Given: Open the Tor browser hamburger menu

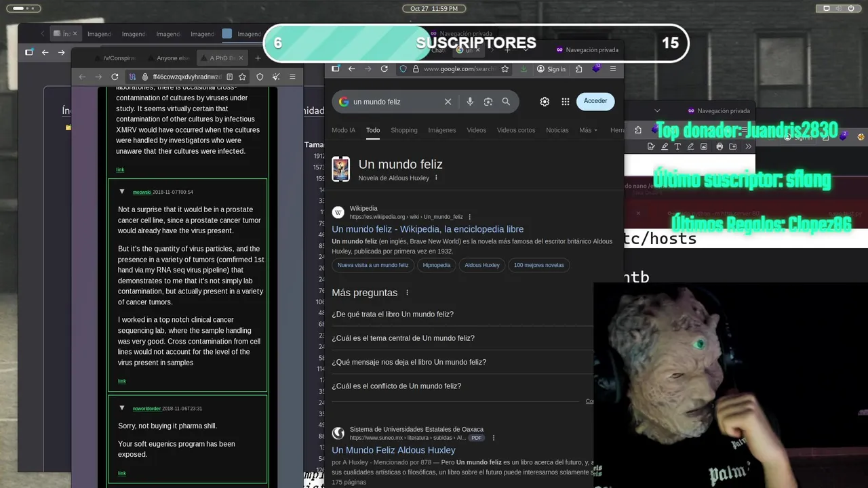Looking at the screenshot, I should pyautogui.click(x=292, y=77).
